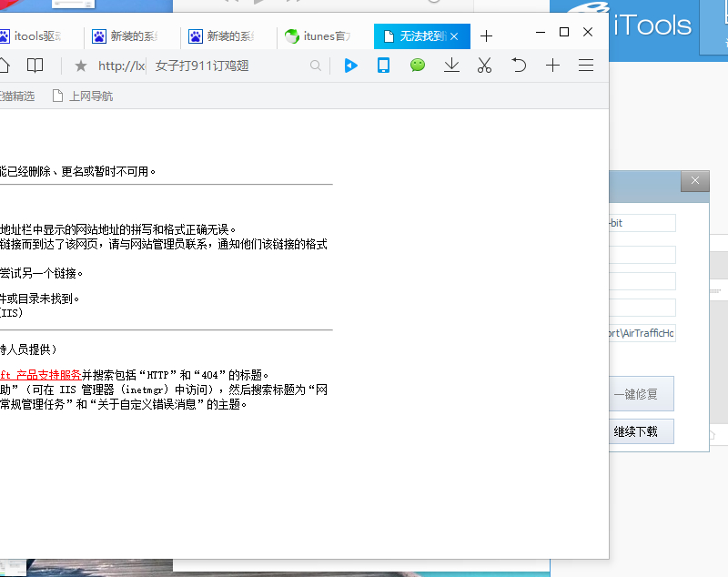Click the blue video play icon

351,66
